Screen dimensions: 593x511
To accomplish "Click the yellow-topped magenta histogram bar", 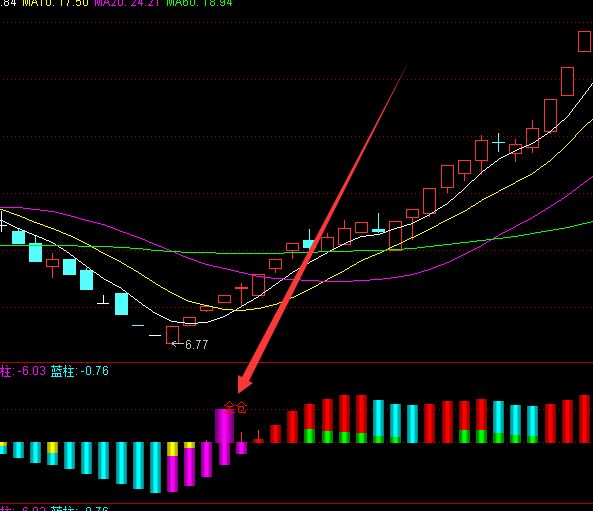I will point(172,467).
